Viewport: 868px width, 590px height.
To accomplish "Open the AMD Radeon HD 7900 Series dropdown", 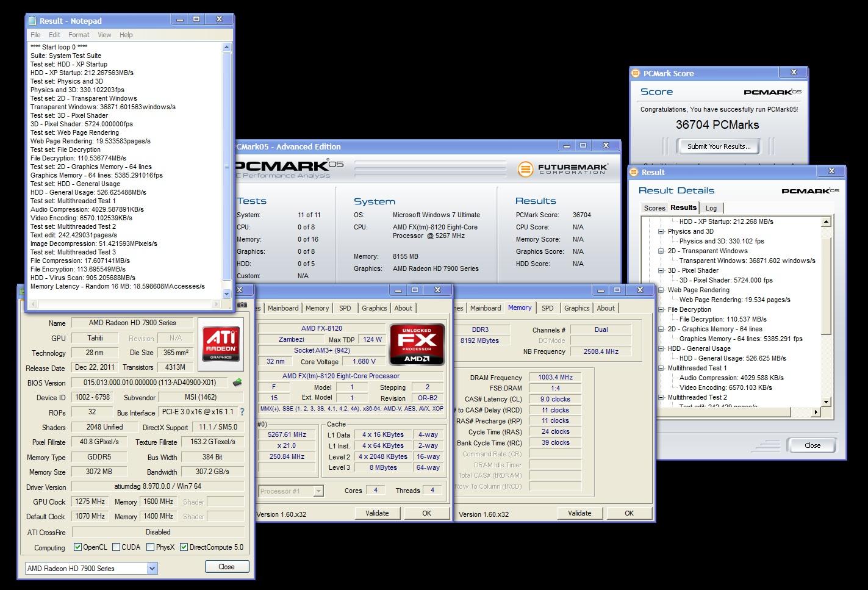I will [x=152, y=568].
